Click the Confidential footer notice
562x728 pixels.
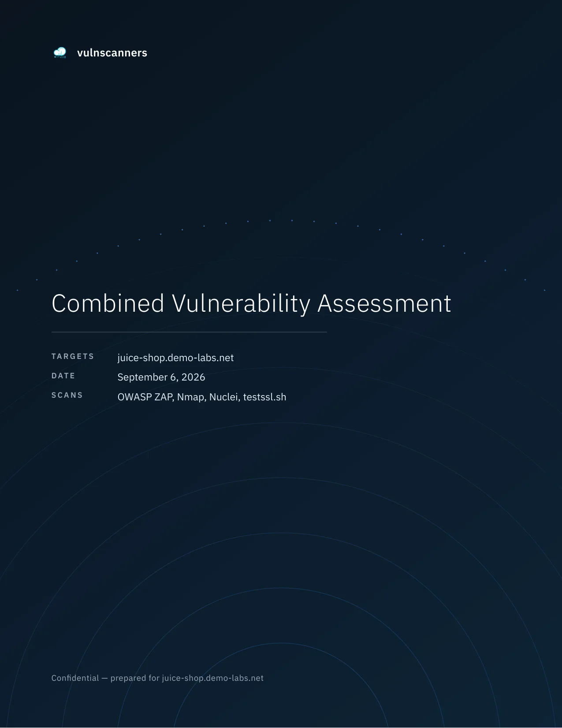point(157,678)
